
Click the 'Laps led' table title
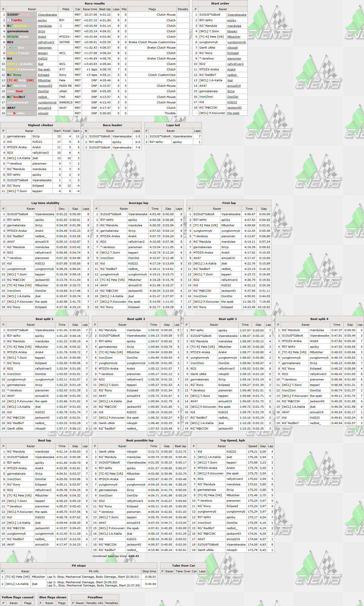coord(173,125)
